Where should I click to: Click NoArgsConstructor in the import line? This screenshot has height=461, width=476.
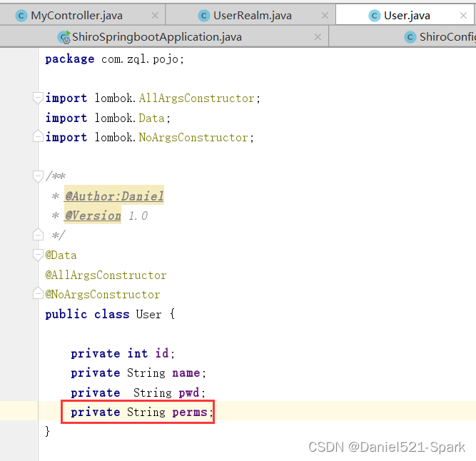coord(193,138)
